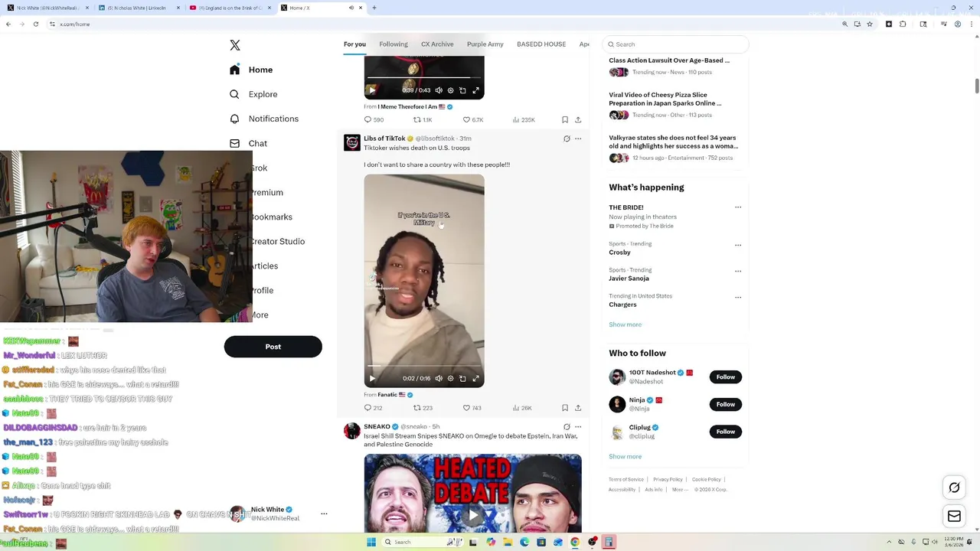Switch to the Purple Army tab
This screenshot has height=551, width=980.
point(485,44)
